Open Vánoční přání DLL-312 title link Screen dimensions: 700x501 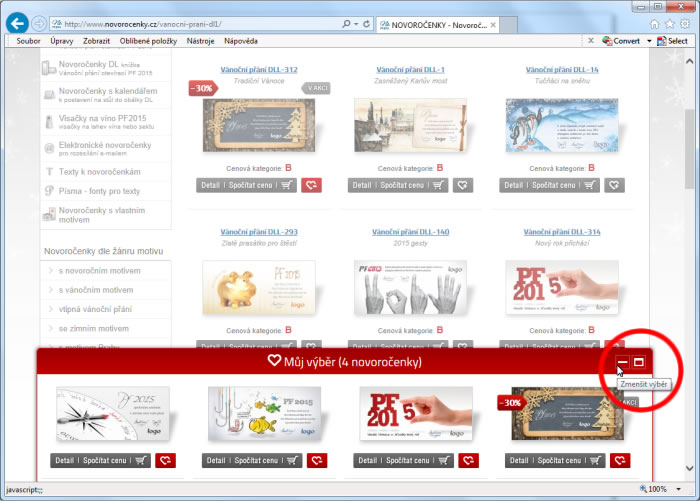[259, 70]
